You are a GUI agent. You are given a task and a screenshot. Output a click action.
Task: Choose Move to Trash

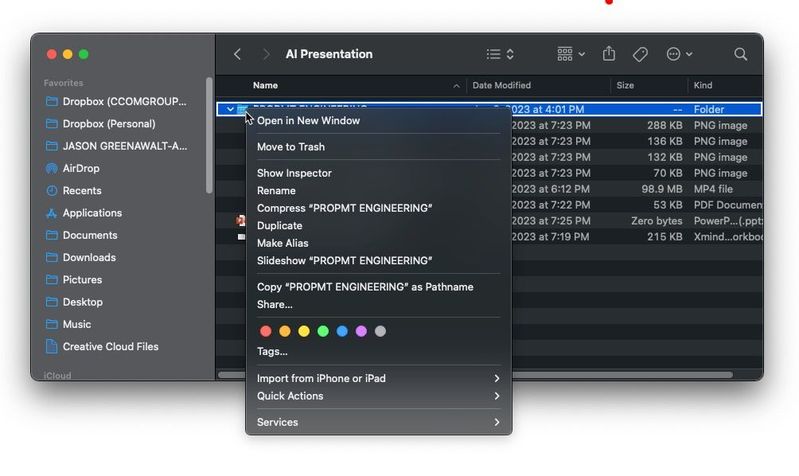[x=290, y=147]
